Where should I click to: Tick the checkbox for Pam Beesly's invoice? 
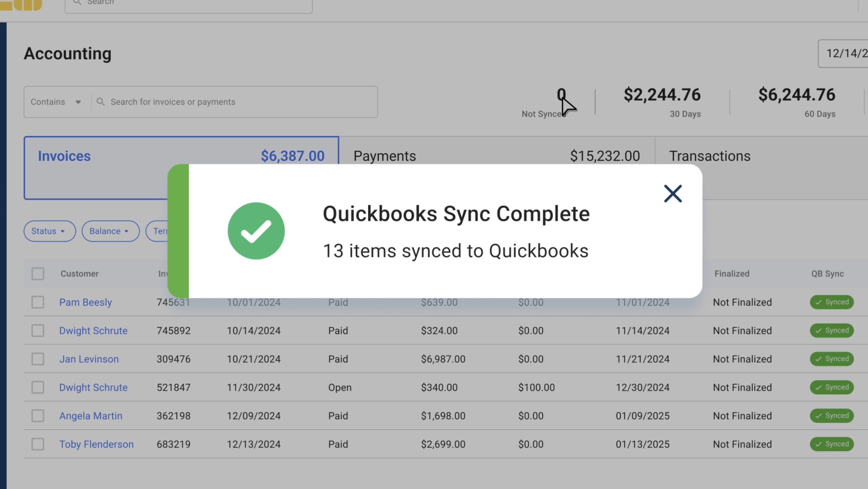(x=38, y=302)
